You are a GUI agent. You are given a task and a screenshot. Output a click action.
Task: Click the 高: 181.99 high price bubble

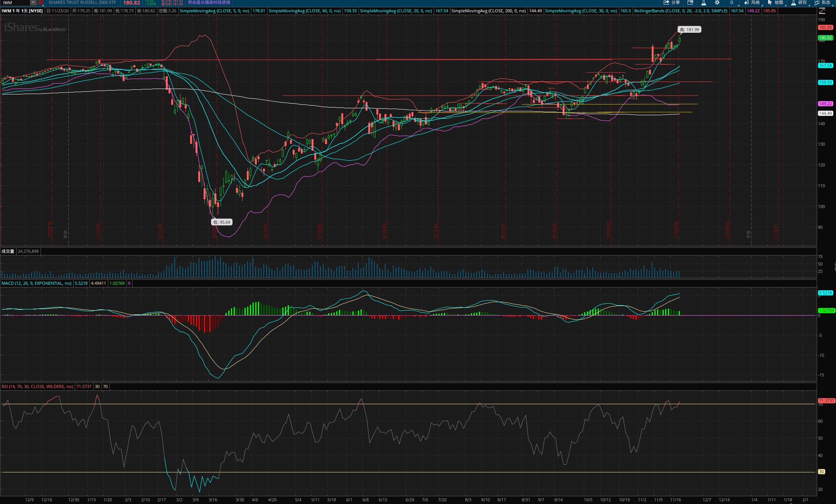click(689, 30)
